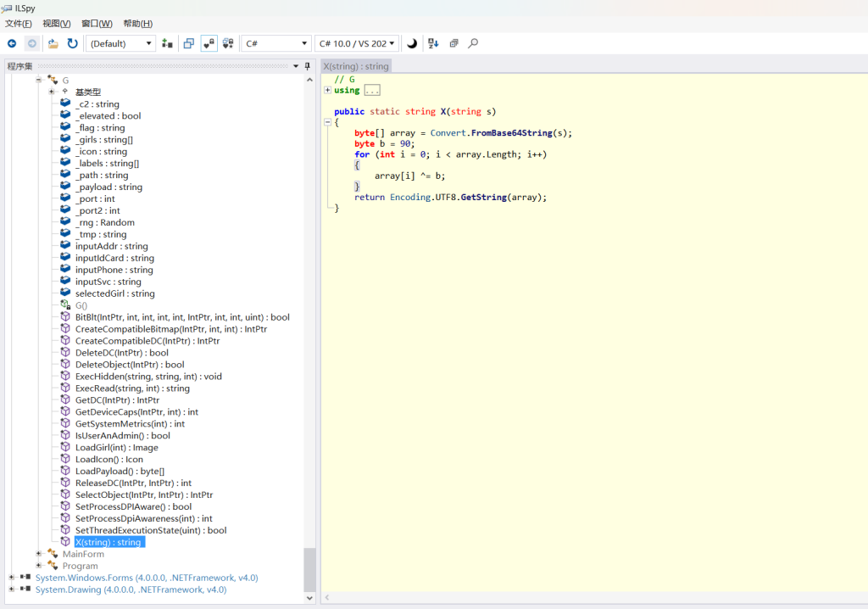Open Manage assembly lists icon
This screenshot has height=609, width=868.
[x=167, y=43]
